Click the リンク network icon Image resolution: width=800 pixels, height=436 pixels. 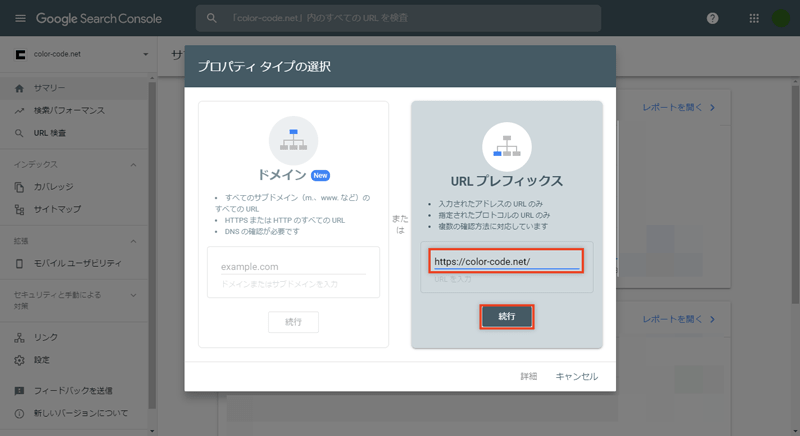click(x=19, y=338)
